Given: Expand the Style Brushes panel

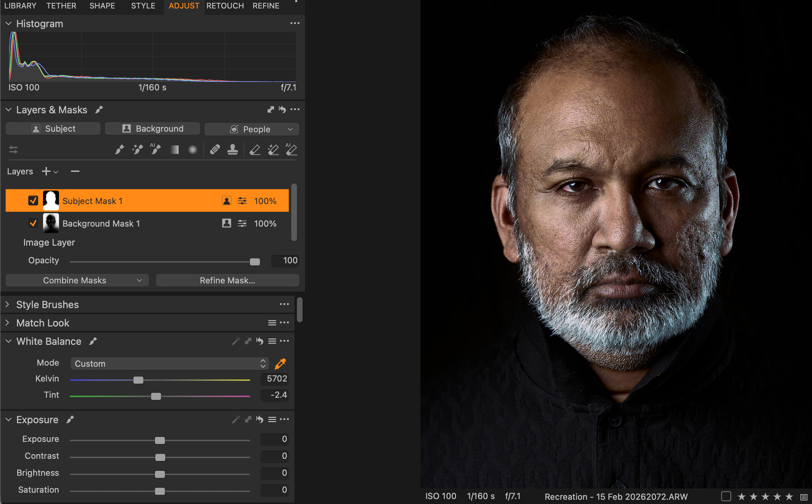Looking at the screenshot, I should click(8, 305).
